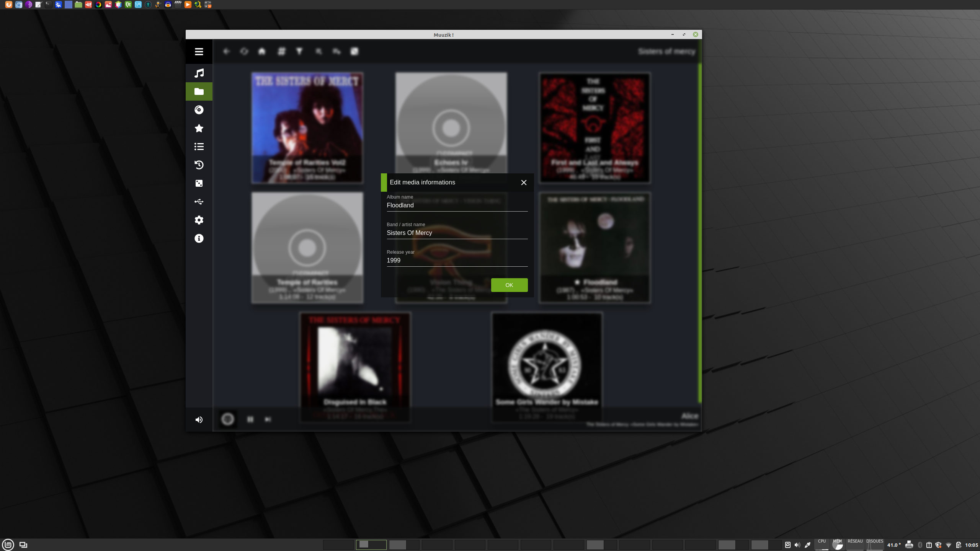Click the Band / artist name field
The image size is (980, 551).
coord(457,233)
